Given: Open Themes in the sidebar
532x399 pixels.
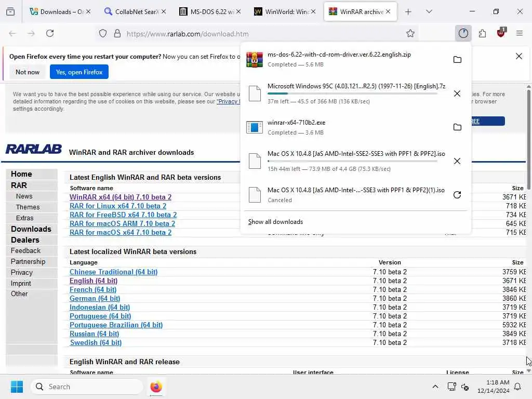Looking at the screenshot, I should (28, 207).
